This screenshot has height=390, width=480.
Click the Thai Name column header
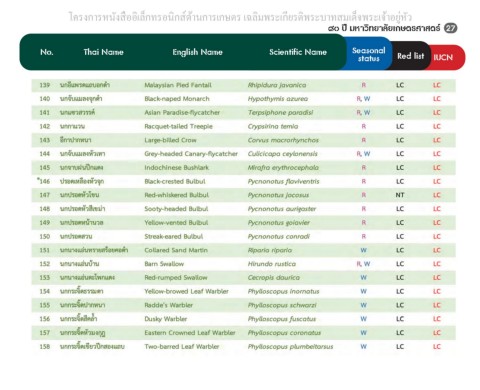103,52
